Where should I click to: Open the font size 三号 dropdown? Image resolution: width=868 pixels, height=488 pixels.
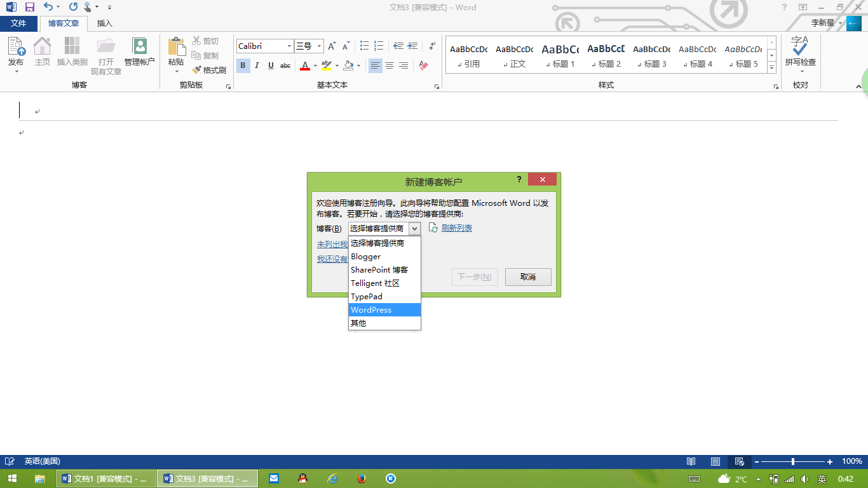click(x=320, y=46)
